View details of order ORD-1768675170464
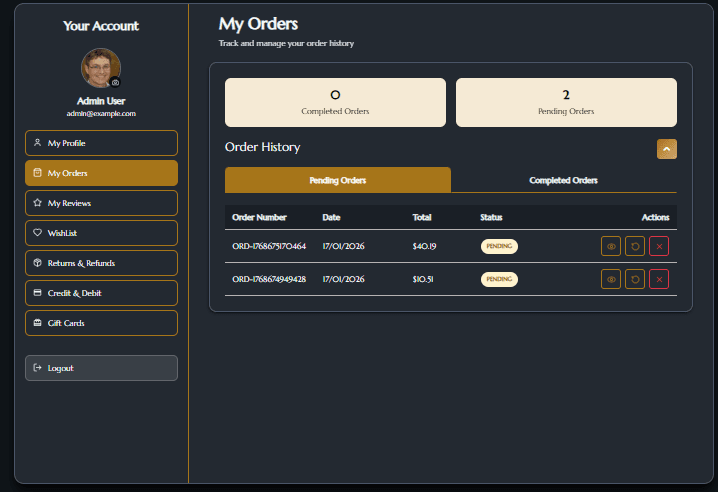The image size is (718, 492). click(x=610, y=246)
